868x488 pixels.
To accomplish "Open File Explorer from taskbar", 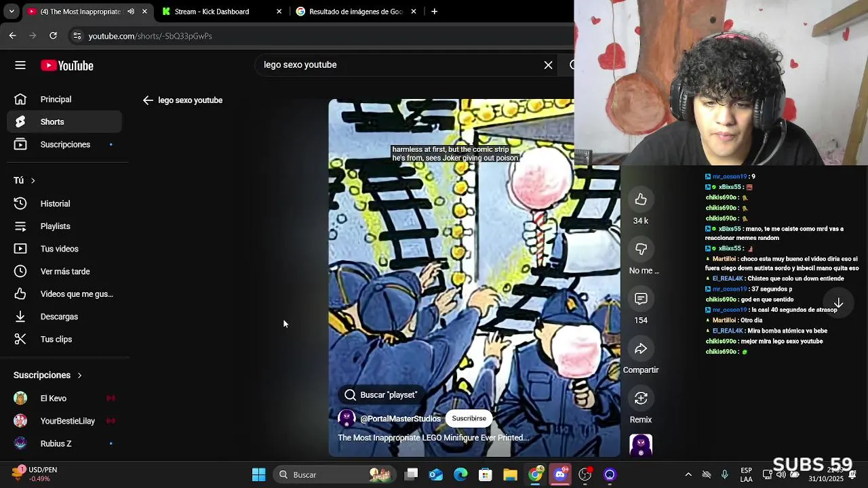I will pyautogui.click(x=510, y=474).
